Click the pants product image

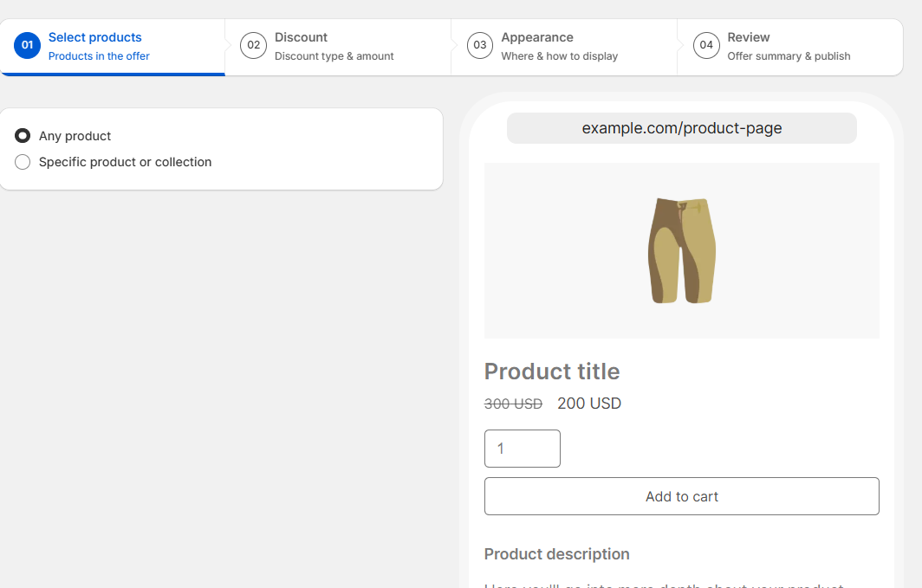[682, 251]
